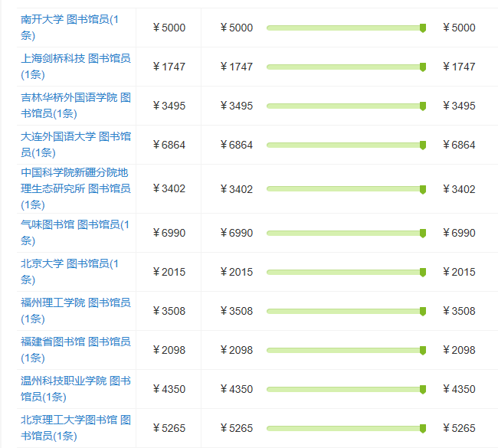The height and width of the screenshot is (448, 498).
Task: Open the 南开大学 图书馆员 link
Action: tap(70, 28)
